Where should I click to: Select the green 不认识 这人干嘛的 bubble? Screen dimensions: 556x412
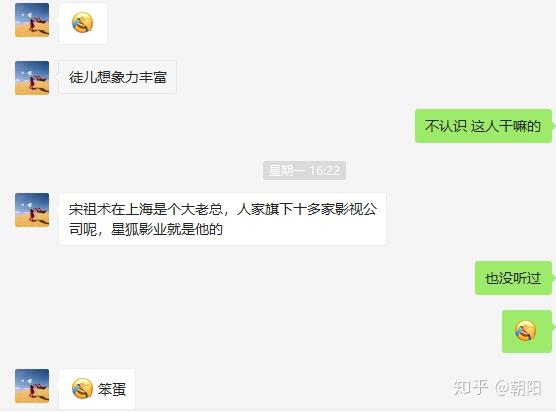coord(483,126)
